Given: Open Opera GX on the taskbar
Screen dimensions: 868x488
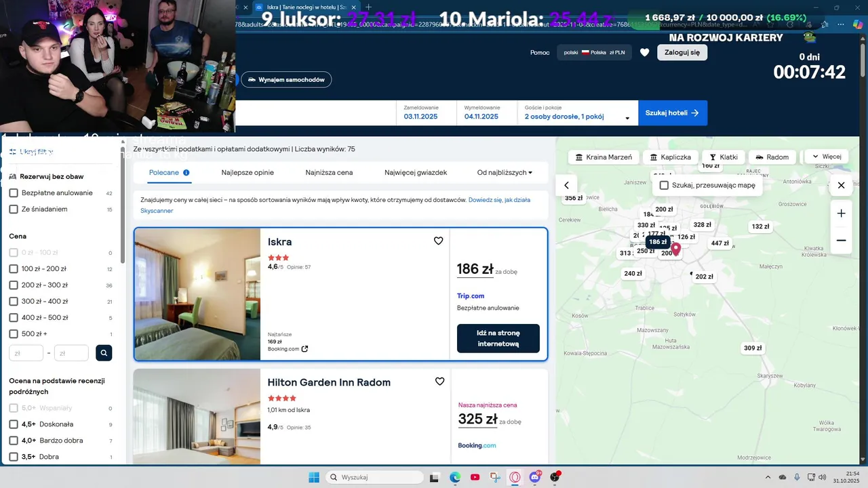Looking at the screenshot, I should coord(515,477).
